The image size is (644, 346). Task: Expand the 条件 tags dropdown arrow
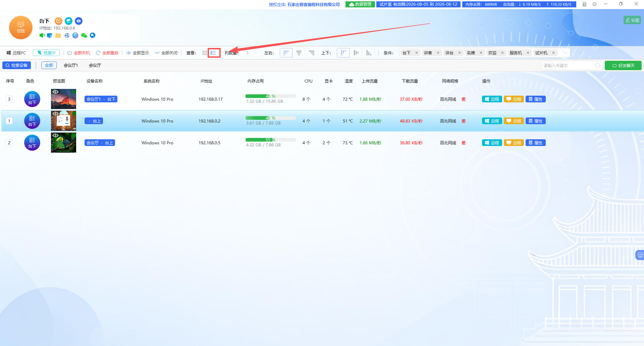click(565, 53)
